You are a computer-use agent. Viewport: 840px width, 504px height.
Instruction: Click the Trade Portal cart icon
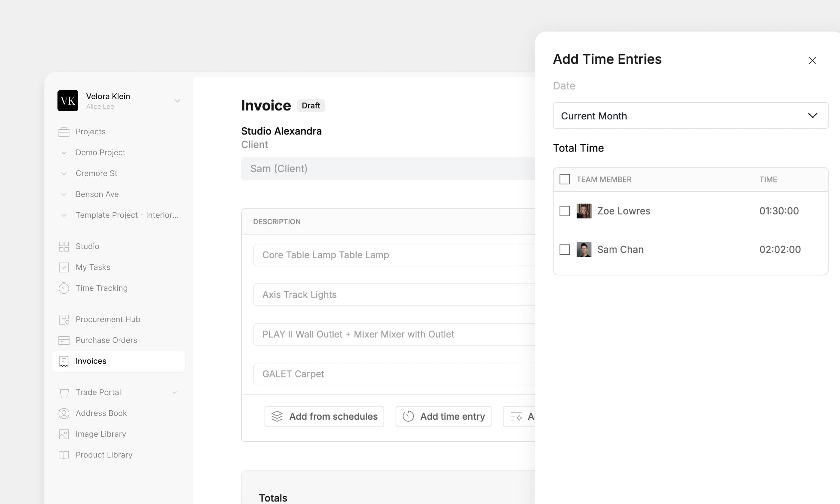[64, 393]
